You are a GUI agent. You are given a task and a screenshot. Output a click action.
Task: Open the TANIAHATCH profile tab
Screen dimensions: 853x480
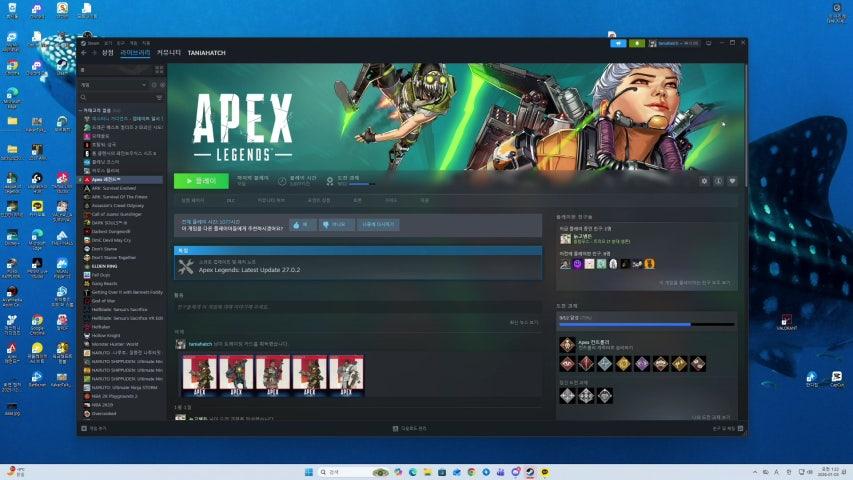point(207,52)
